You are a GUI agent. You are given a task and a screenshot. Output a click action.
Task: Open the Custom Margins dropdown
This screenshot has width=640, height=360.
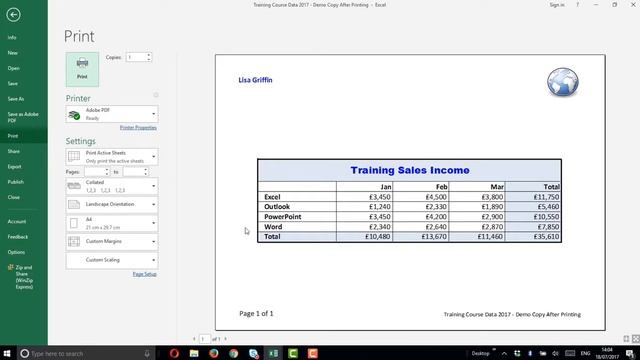pos(112,242)
